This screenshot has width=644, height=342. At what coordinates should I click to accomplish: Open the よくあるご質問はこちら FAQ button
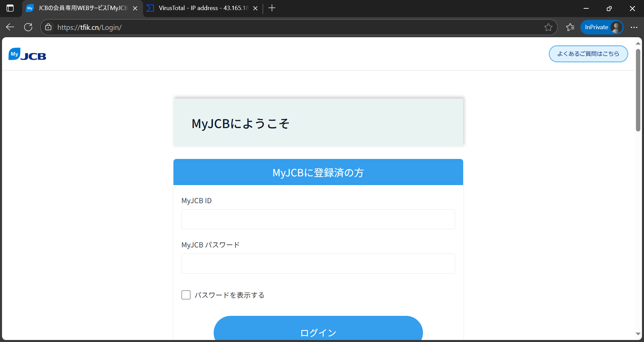tap(588, 54)
